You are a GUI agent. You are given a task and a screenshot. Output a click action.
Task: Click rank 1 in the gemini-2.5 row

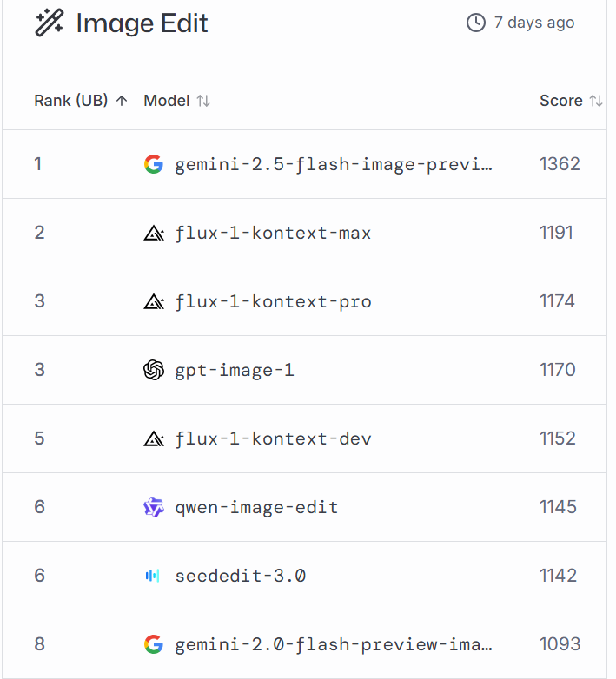pos(38,164)
